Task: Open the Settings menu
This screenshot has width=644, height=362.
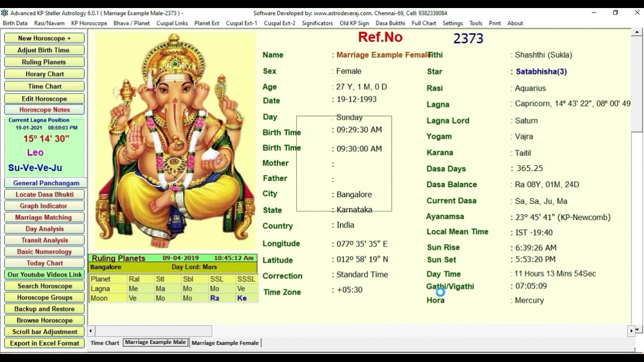Action: pos(453,23)
